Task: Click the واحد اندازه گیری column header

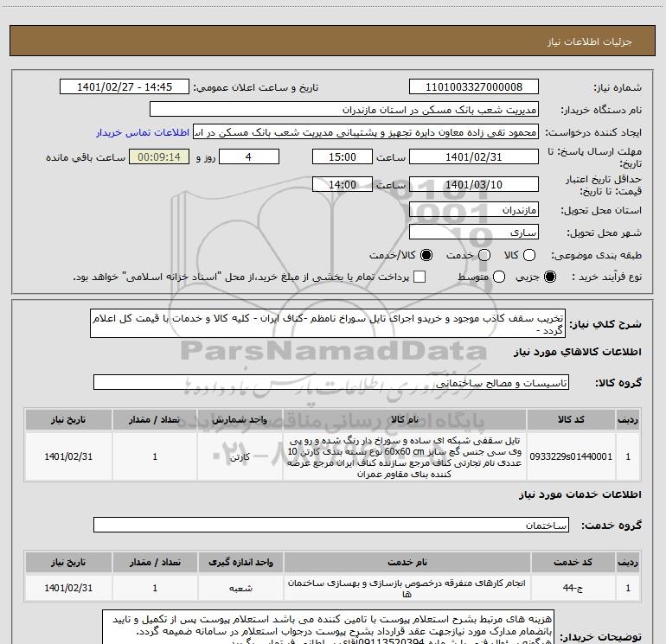Action: [x=240, y=562]
